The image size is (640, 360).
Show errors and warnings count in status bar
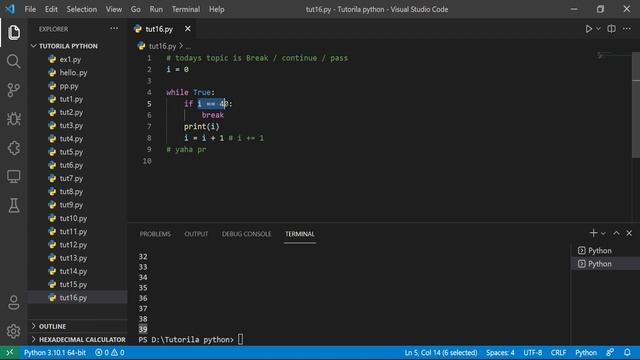(109, 353)
